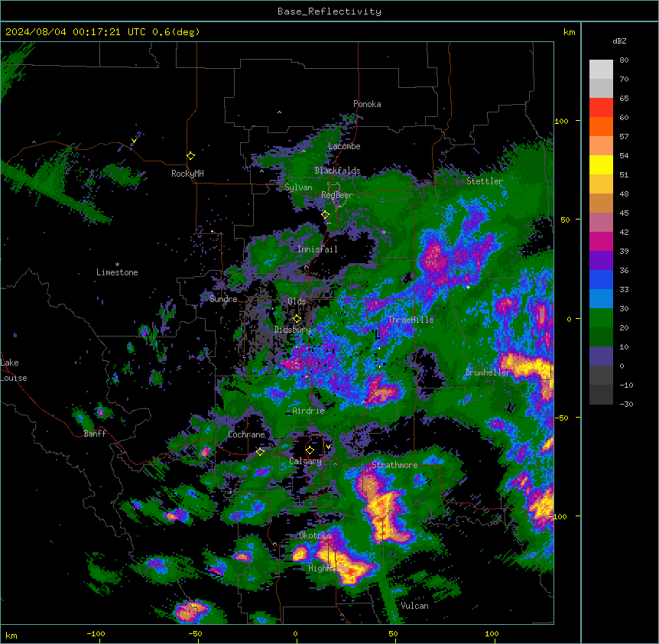Click the Lacombe city label
The width and height of the screenshot is (659, 644).
[344, 146]
